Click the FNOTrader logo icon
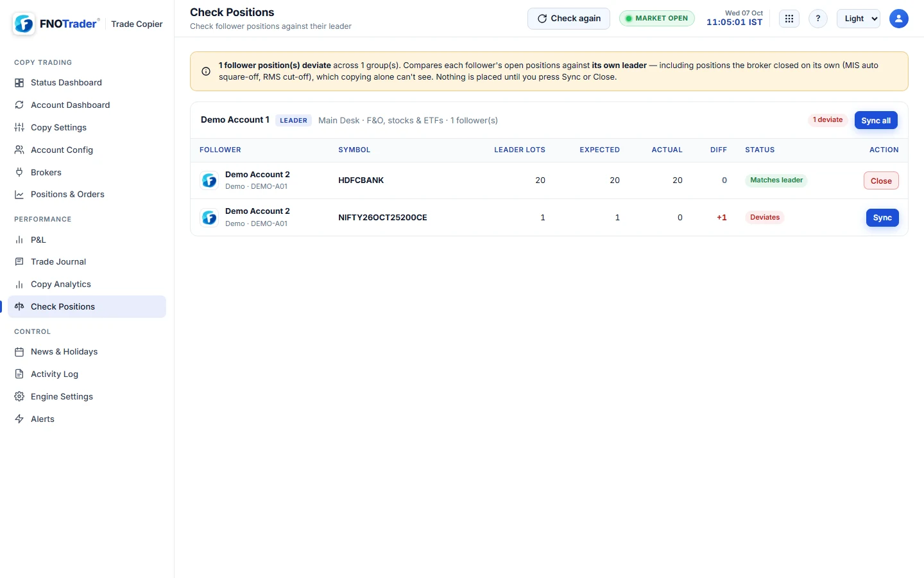Screen dimensions: 924x578 click(x=24, y=24)
